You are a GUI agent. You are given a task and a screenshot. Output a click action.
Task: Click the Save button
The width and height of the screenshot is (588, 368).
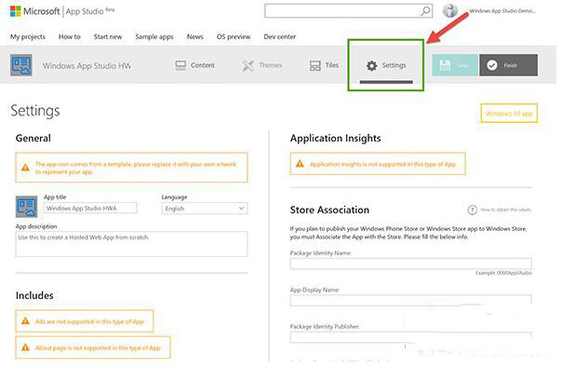pyautogui.click(x=455, y=65)
